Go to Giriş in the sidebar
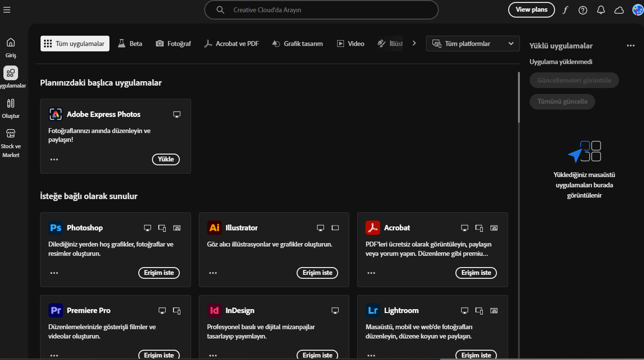 click(11, 47)
